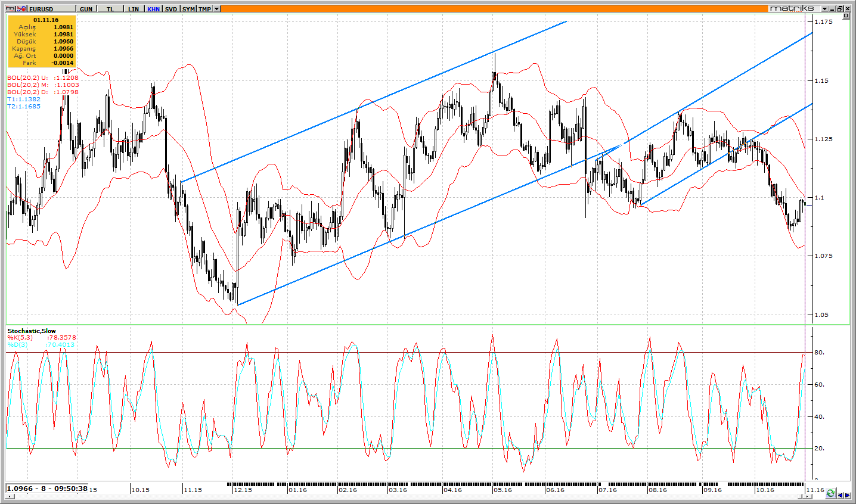This screenshot has height=504, width=856.
Task: Open the dropdown arrow beside matriks logo
Action: tap(825, 8)
